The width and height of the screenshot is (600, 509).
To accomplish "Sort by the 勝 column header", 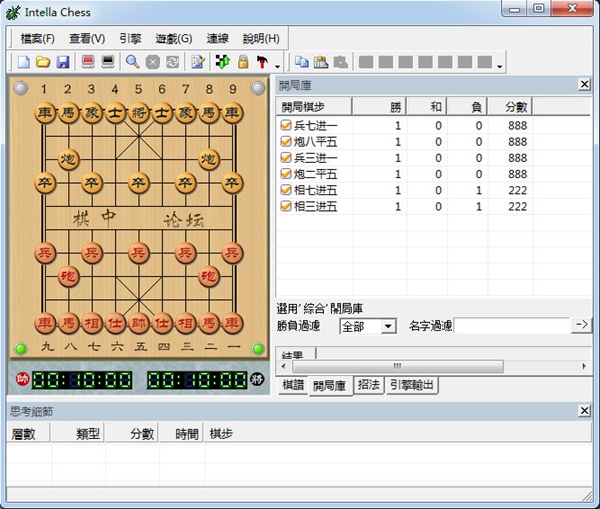I will 379,107.
